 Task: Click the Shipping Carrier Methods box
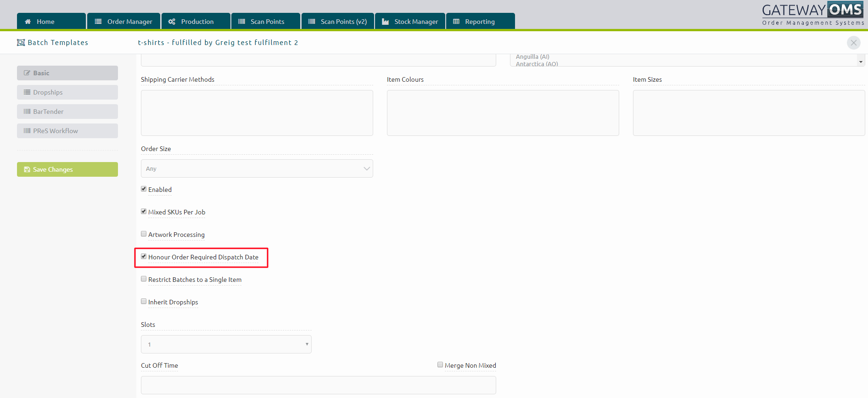257,113
